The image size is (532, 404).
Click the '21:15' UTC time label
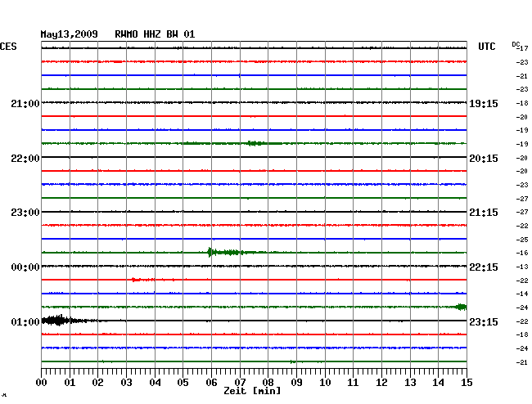point(484,213)
